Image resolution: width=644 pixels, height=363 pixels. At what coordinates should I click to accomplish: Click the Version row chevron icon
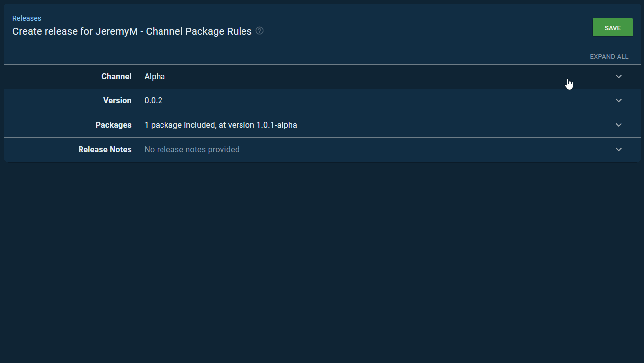[619, 100]
